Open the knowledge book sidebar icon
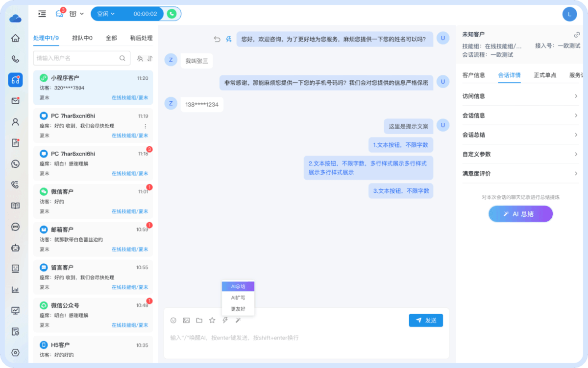588x368 pixels. point(15,206)
